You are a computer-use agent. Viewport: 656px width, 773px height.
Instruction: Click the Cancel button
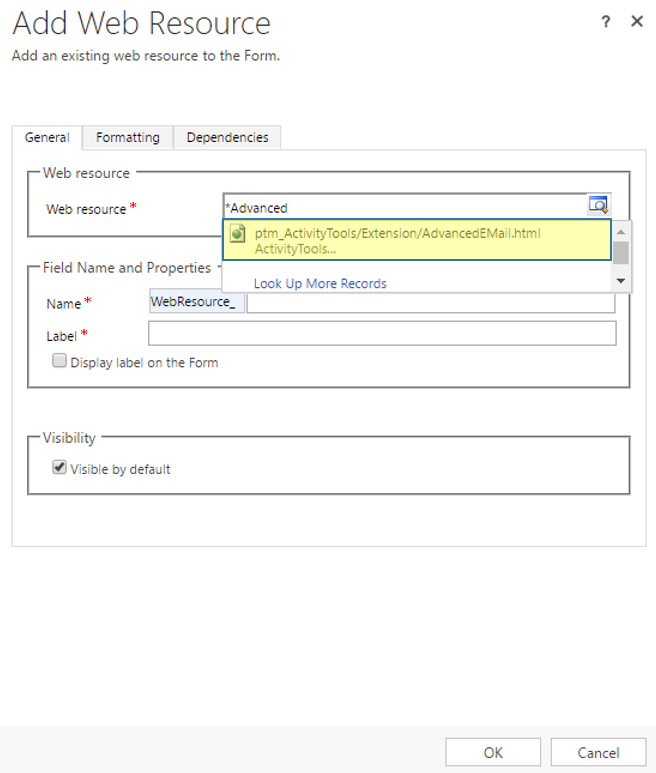coord(598,752)
